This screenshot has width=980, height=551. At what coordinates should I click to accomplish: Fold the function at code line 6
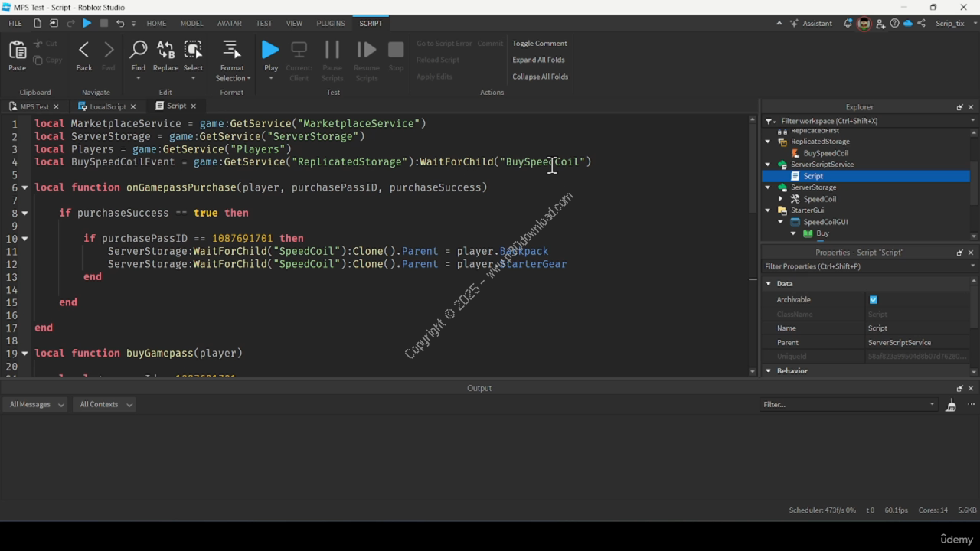tap(25, 187)
